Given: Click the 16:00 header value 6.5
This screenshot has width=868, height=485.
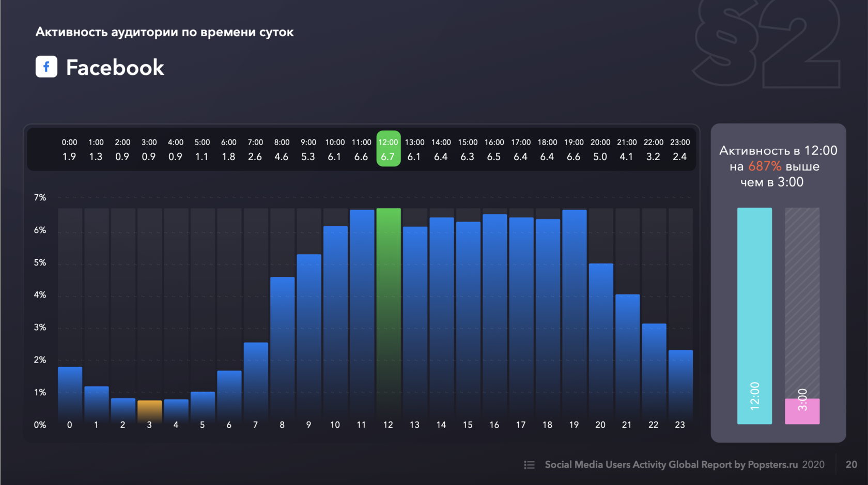Looking at the screenshot, I should 494,157.
